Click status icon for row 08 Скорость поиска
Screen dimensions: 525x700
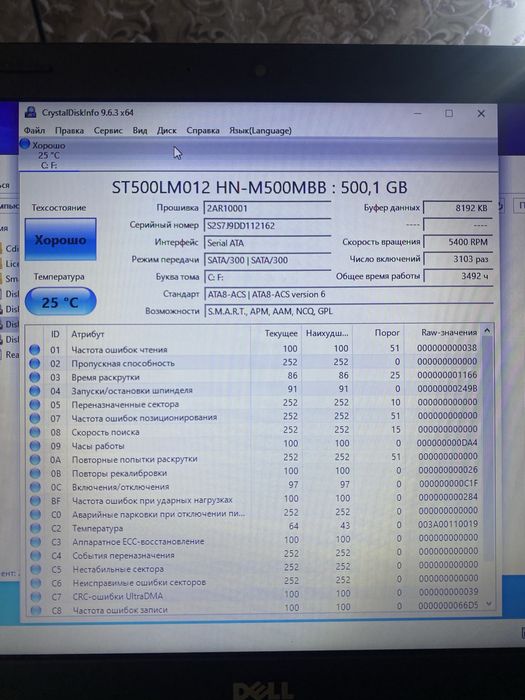[35, 432]
